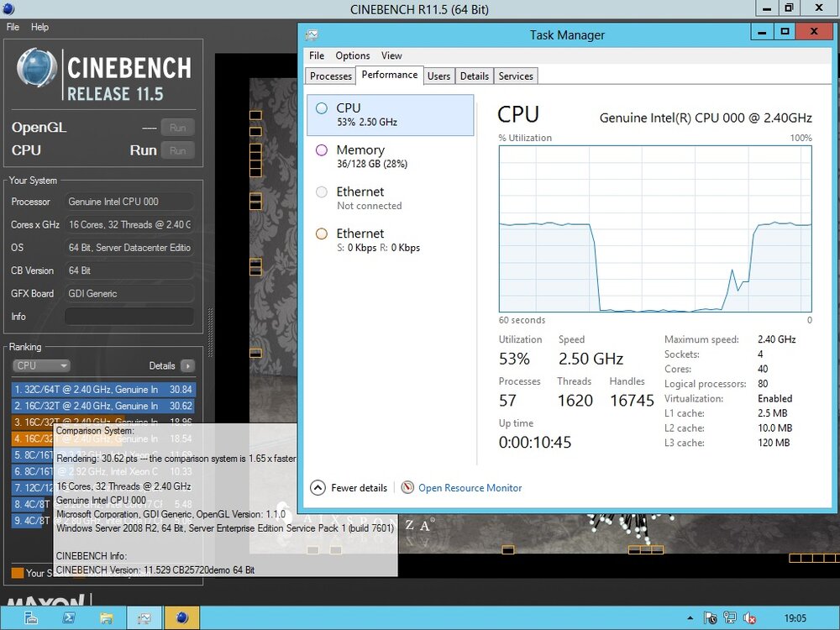Click the L3 cache 120 MB value

point(774,443)
